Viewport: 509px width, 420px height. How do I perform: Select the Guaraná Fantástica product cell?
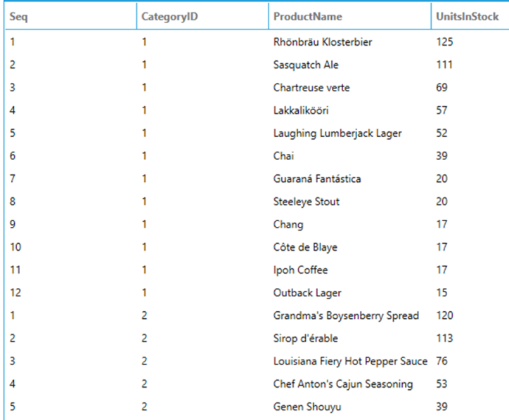click(x=317, y=178)
